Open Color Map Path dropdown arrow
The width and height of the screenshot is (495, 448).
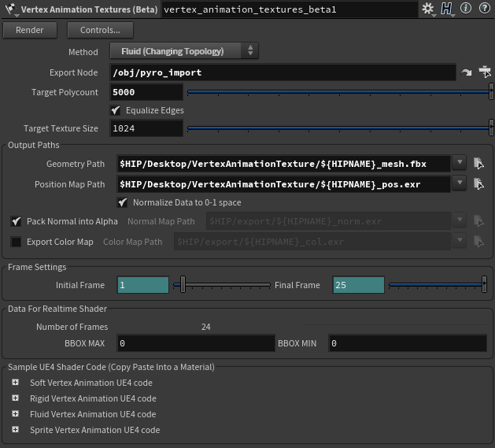click(460, 241)
